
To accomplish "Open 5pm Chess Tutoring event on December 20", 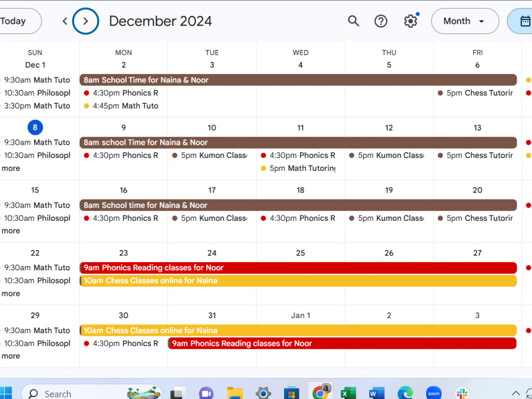I will coord(476,218).
